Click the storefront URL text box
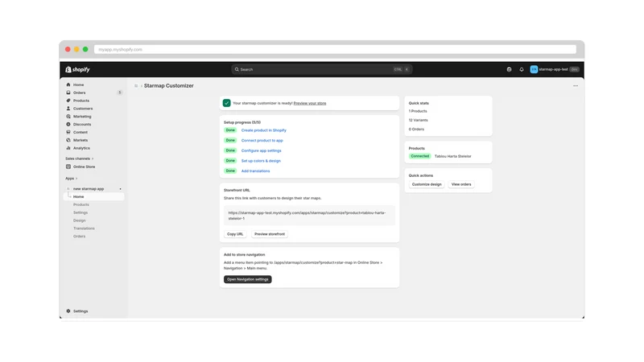The width and height of the screenshot is (644, 362). pos(309,216)
